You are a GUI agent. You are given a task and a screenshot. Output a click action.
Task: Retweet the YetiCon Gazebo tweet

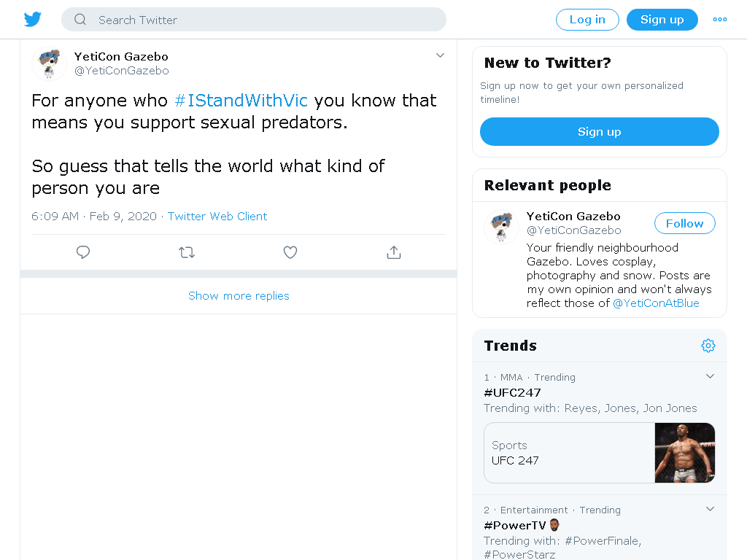pyautogui.click(x=187, y=252)
